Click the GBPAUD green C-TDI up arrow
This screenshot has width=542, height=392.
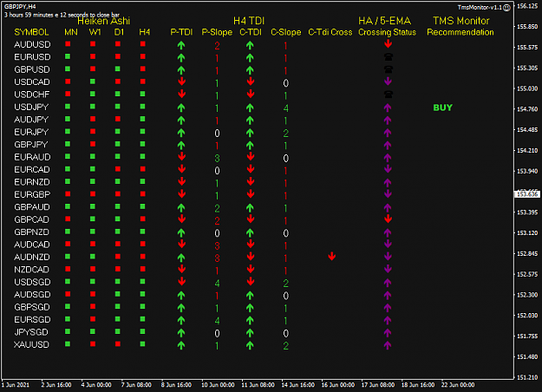(250, 207)
